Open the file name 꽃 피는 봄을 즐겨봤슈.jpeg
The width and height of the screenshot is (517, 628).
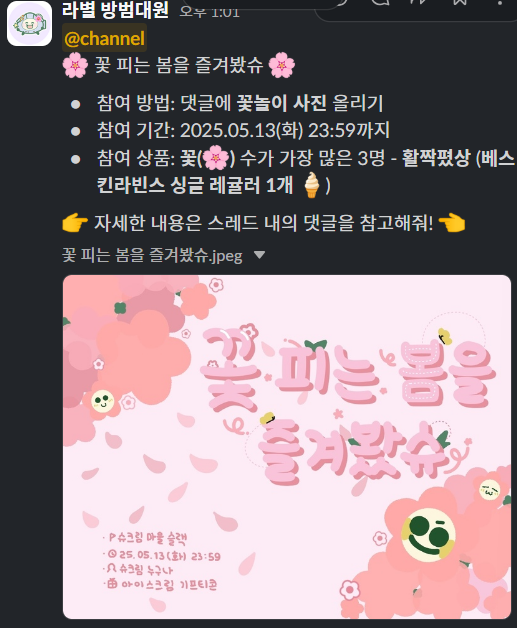pos(152,255)
